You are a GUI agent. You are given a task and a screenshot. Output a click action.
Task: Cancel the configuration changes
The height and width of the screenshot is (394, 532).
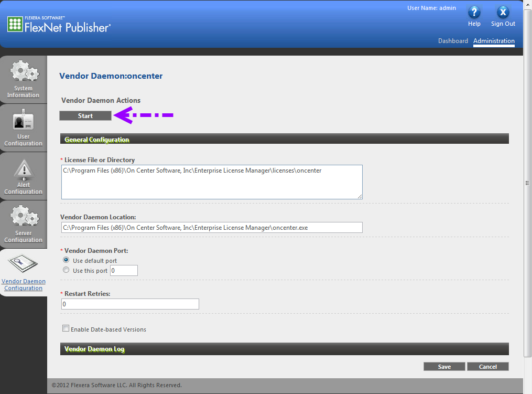point(487,367)
